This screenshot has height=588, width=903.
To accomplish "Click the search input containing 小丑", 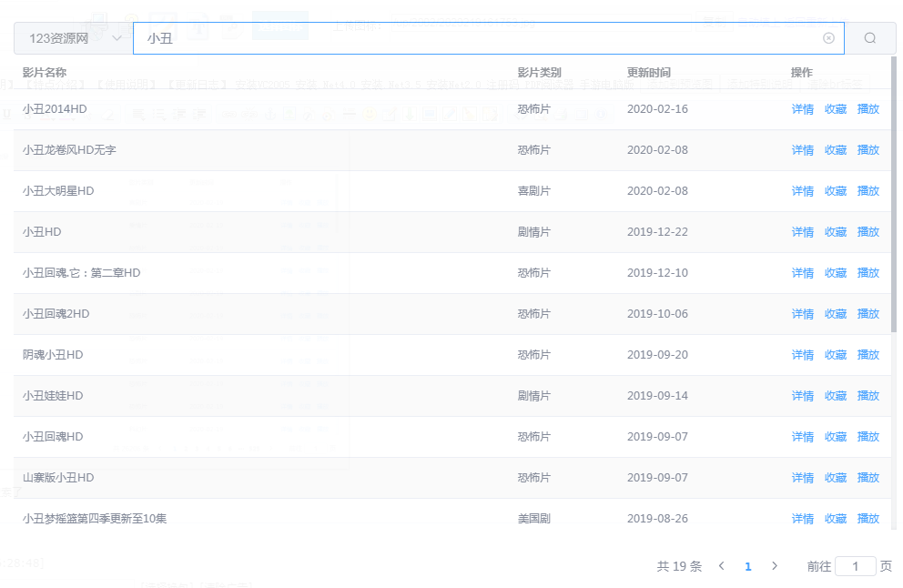I will pyautogui.click(x=473, y=38).
